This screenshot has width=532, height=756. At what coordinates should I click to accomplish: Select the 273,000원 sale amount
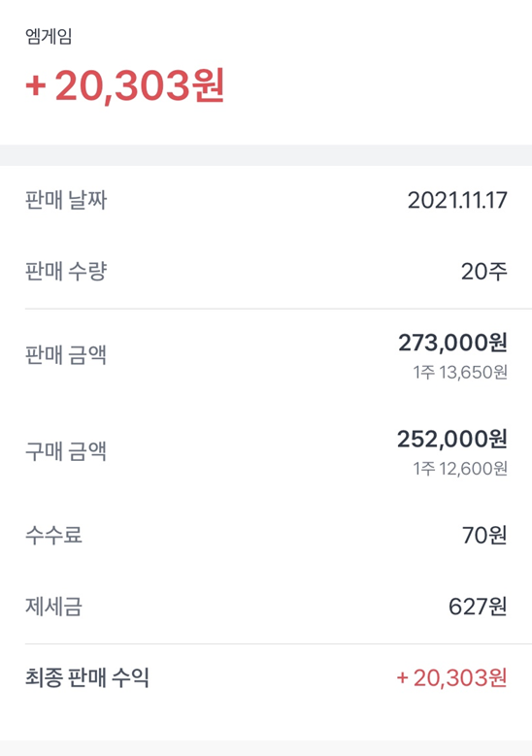pos(452,343)
